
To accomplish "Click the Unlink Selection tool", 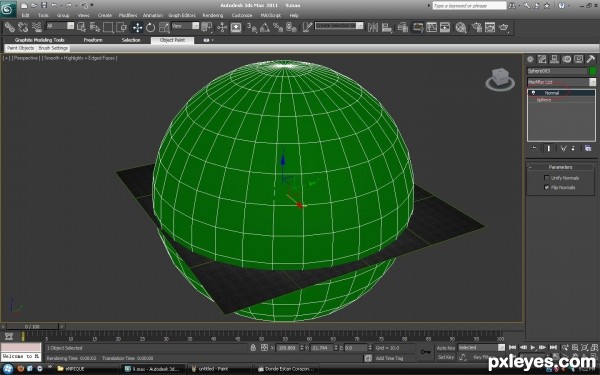I will click(x=23, y=27).
